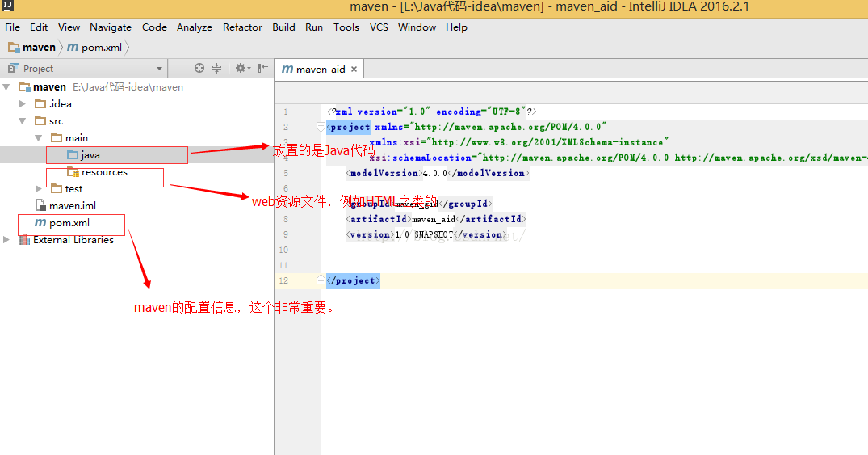Image resolution: width=868 pixels, height=455 pixels.
Task: Click the pom.xml Maven file icon
Action: click(40, 223)
